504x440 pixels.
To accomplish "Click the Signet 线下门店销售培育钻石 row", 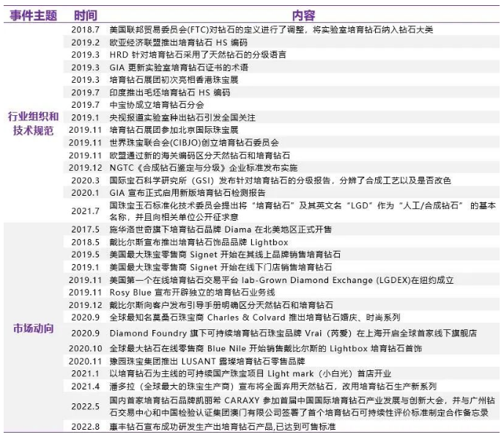I will (220, 268).
